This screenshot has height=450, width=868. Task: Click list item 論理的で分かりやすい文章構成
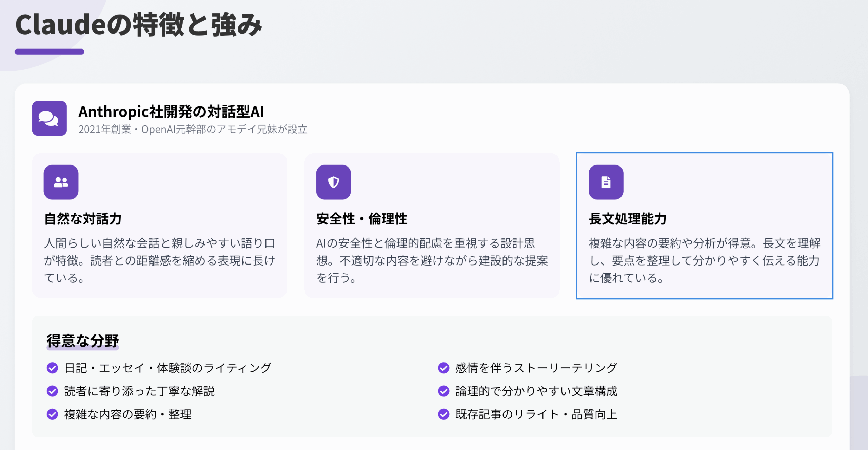point(536,391)
